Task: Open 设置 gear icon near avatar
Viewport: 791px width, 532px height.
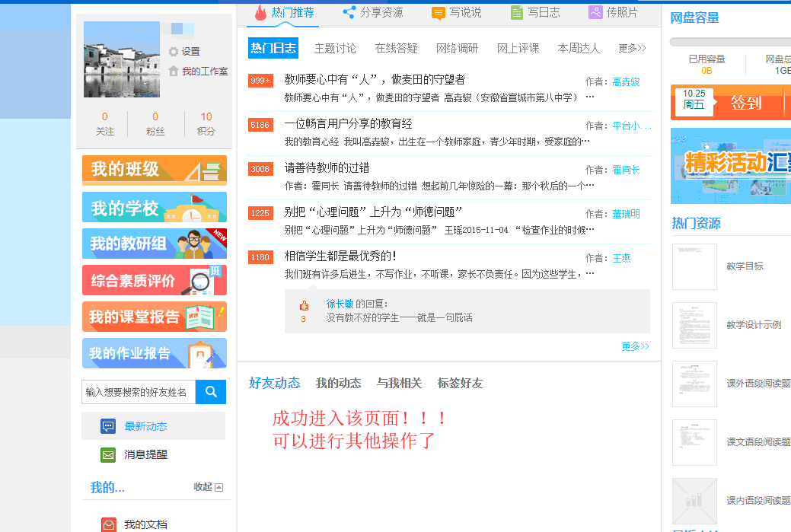Action: [x=174, y=52]
